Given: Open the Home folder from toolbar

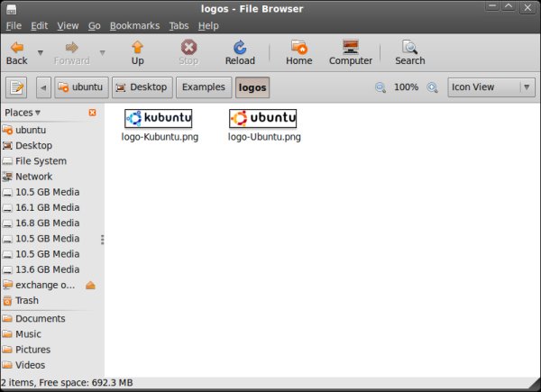Looking at the screenshot, I should 298,53.
